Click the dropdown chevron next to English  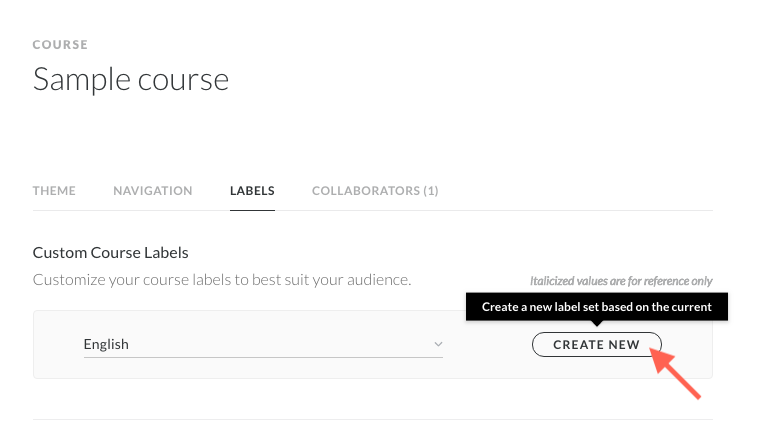(x=437, y=344)
